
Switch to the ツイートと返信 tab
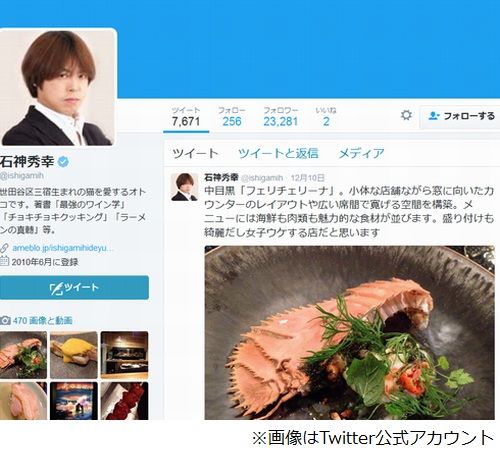click(278, 154)
